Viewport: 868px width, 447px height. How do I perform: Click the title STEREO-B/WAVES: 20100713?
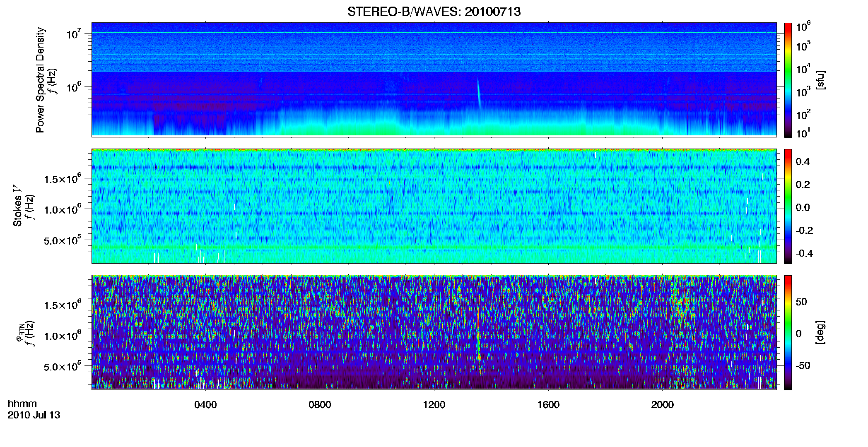pyautogui.click(x=434, y=12)
